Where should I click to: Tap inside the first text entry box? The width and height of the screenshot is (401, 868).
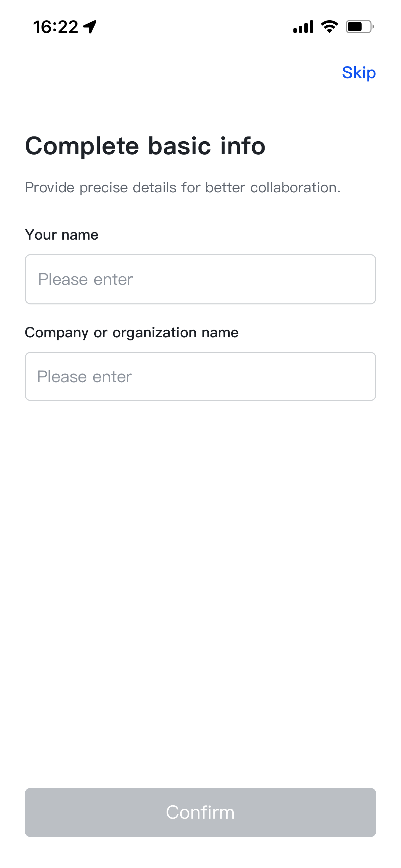point(200,279)
